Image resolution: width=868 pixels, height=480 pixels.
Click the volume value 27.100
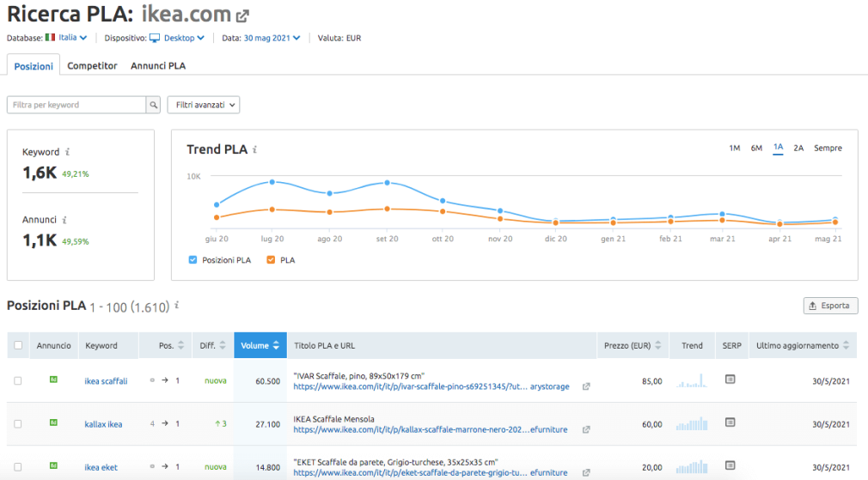268,424
